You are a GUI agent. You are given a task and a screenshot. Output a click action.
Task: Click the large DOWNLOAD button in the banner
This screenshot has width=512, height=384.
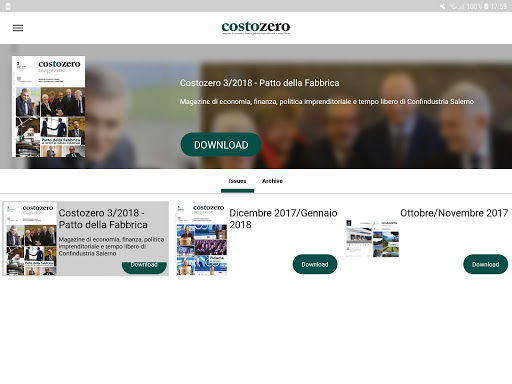tap(221, 145)
